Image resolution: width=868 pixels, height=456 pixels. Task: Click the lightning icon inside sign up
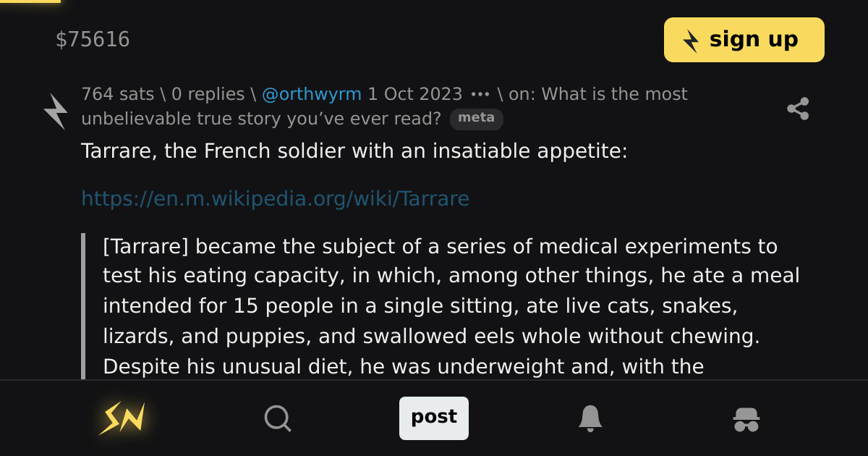(x=692, y=40)
